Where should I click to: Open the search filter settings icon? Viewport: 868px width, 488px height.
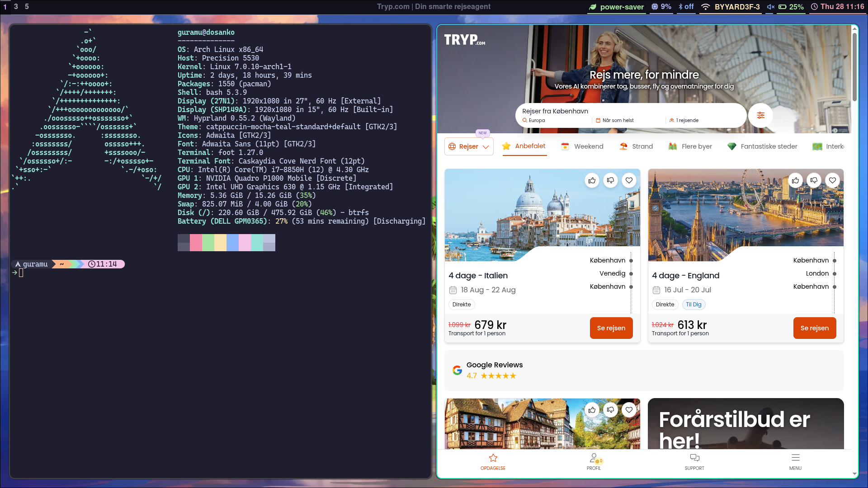tap(760, 115)
